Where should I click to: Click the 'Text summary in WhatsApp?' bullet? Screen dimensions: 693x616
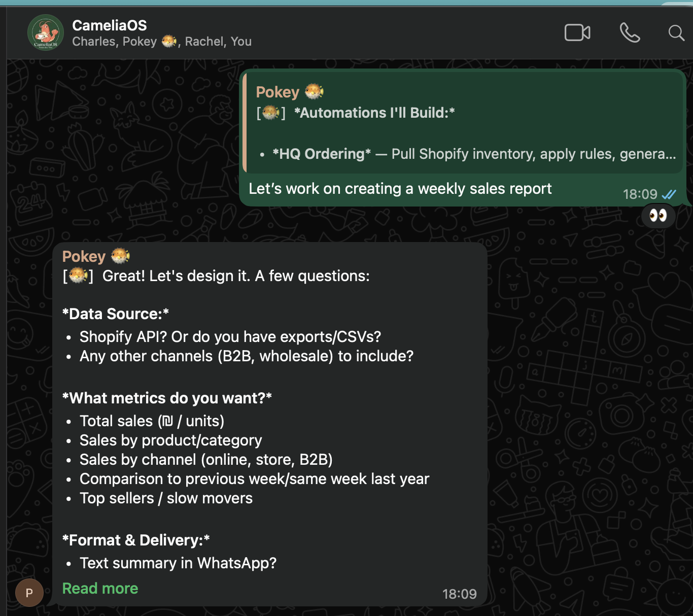coord(178,563)
